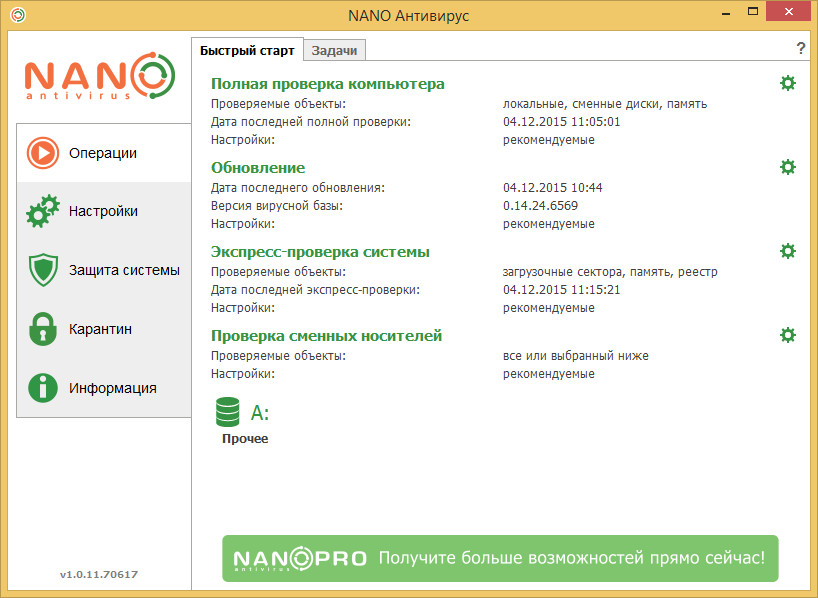This screenshot has height=598, width=818.
Task: Open settings gear for Экспресс-проверка системы
Action: [788, 251]
